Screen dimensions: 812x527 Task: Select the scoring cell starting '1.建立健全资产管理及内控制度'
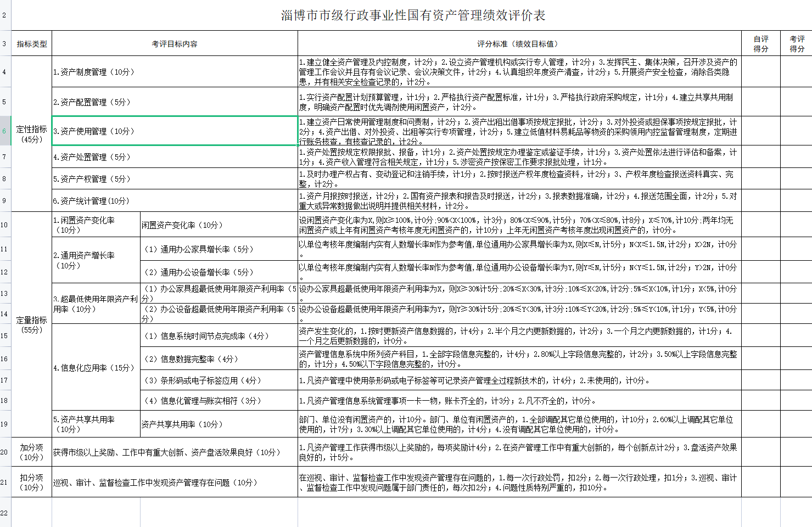[x=519, y=71]
